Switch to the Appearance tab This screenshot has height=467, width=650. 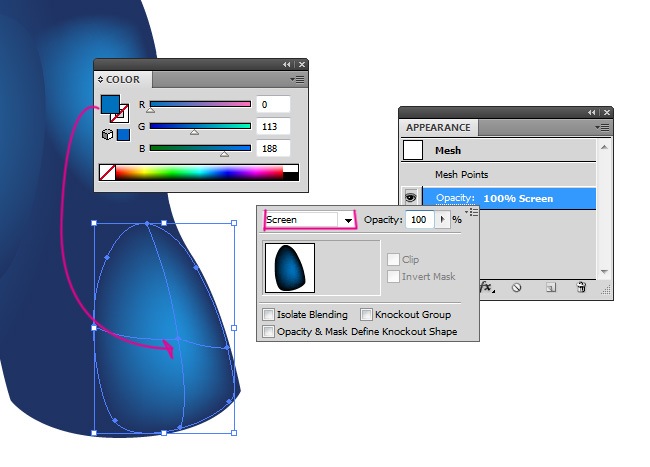[x=438, y=128]
